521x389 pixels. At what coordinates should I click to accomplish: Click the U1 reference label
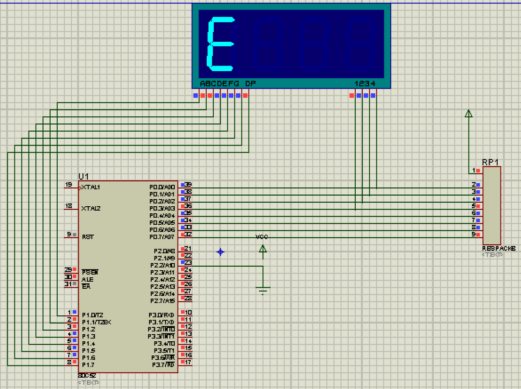(83, 176)
